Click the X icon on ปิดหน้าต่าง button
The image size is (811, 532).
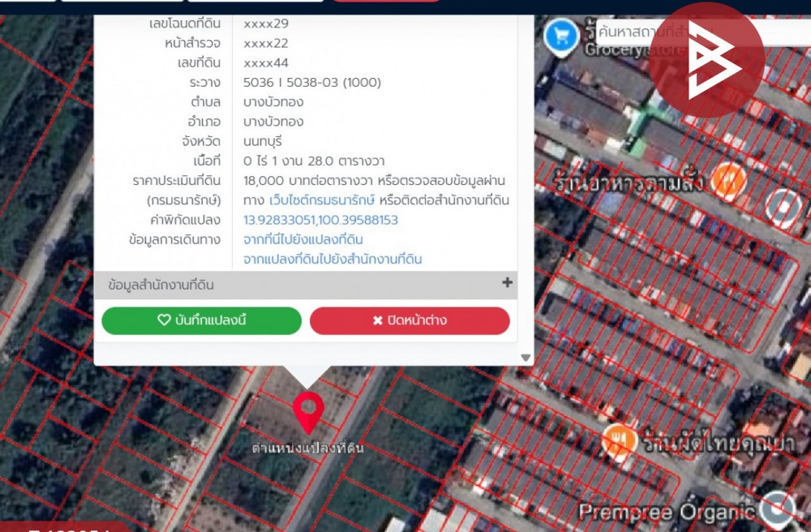(x=377, y=320)
